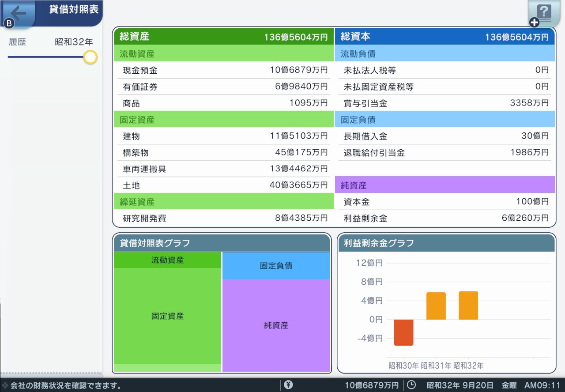Click the orange 昭和32年 bar
Screen dimensions: 565x392
tap(468, 305)
